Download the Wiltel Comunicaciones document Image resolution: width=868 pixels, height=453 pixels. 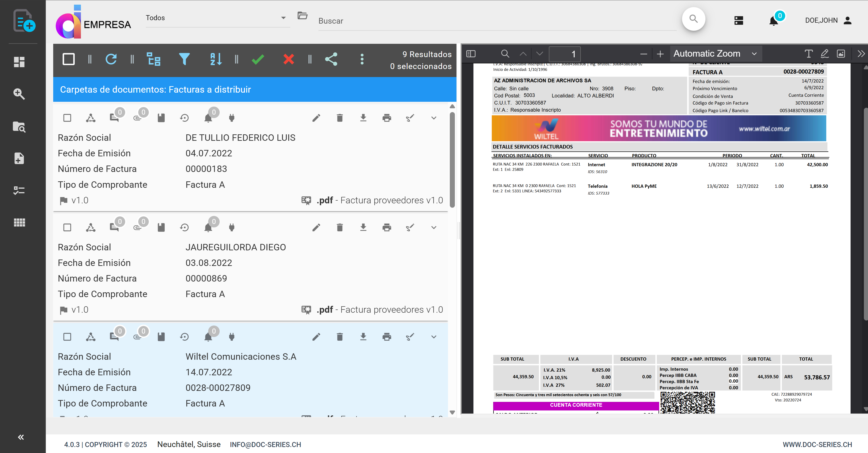click(363, 337)
